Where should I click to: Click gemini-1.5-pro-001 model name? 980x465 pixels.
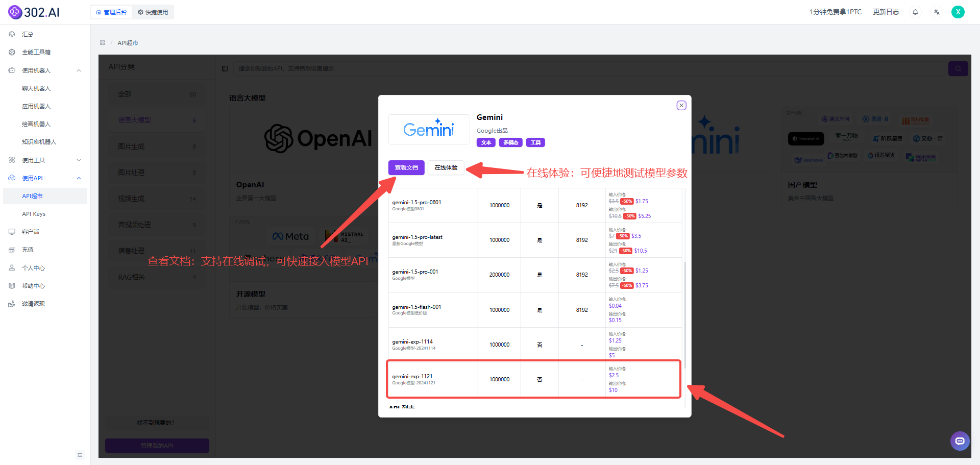(415, 272)
